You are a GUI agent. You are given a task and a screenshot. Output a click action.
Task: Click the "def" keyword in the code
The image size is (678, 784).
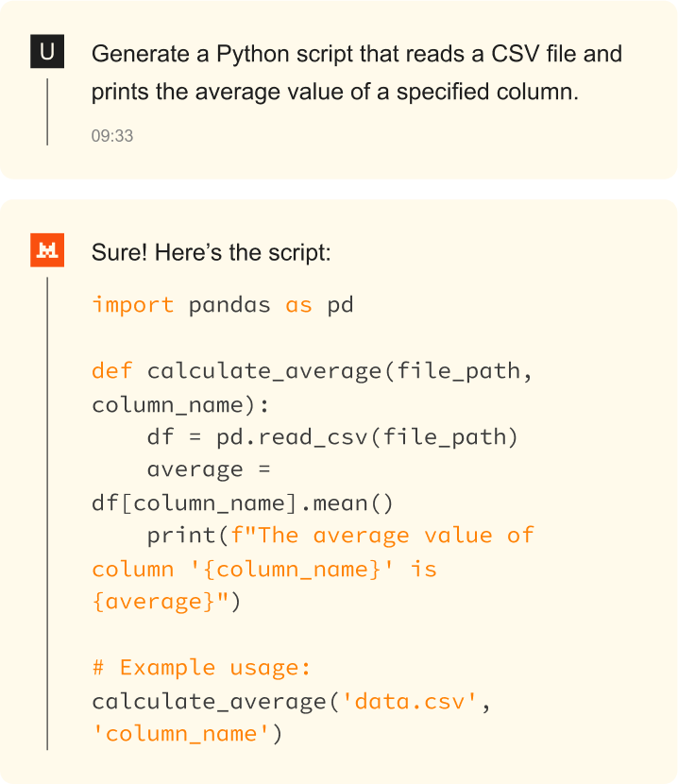click(x=112, y=371)
